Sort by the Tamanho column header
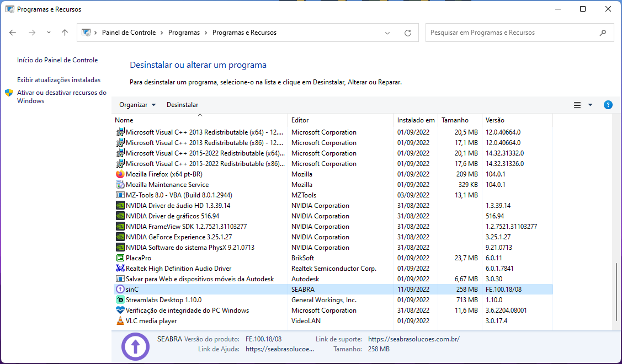The width and height of the screenshot is (622, 364). coord(460,120)
